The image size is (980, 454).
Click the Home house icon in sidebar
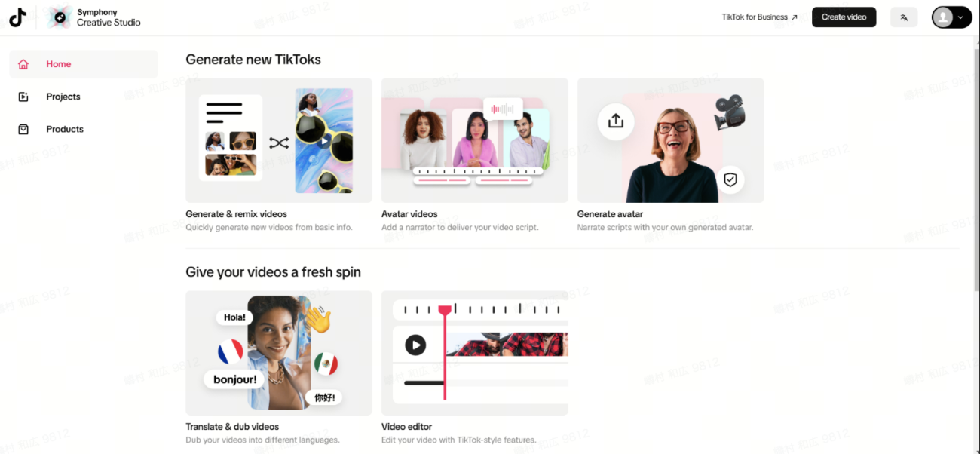[x=23, y=64]
